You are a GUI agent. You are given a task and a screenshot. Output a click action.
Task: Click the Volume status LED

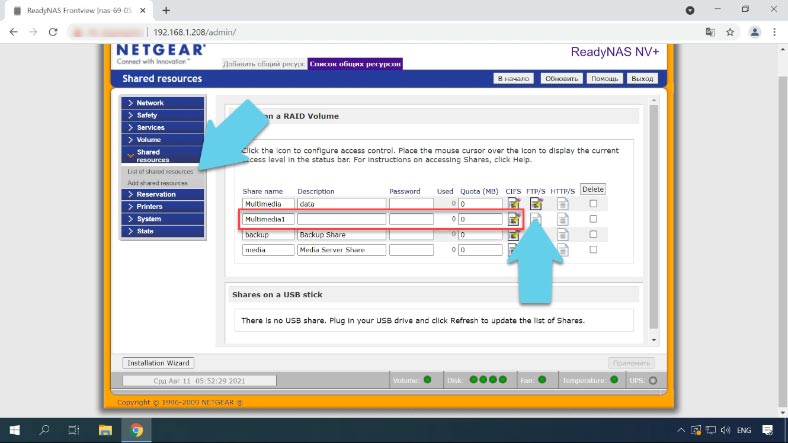pos(427,380)
